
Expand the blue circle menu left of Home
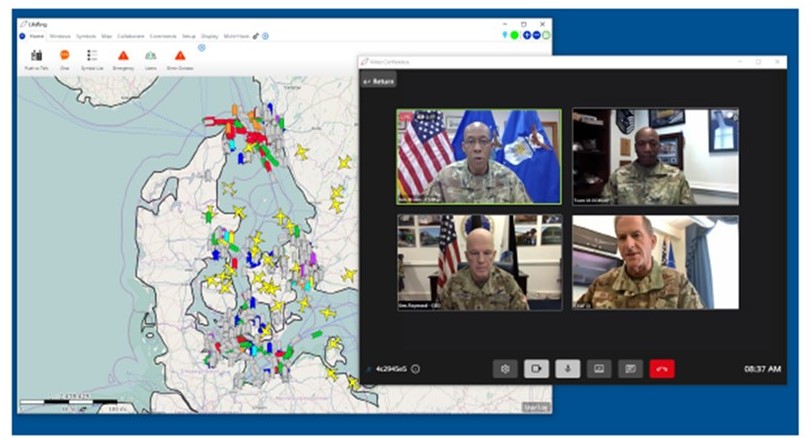coord(24,36)
